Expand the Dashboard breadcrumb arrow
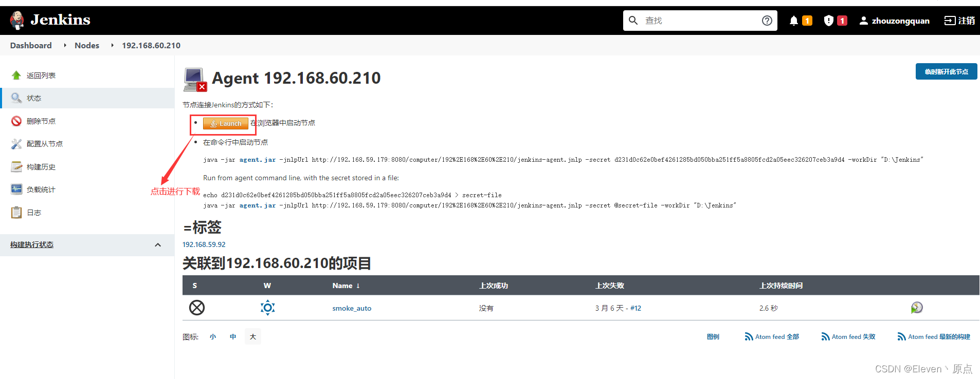This screenshot has height=379, width=980. [65, 45]
